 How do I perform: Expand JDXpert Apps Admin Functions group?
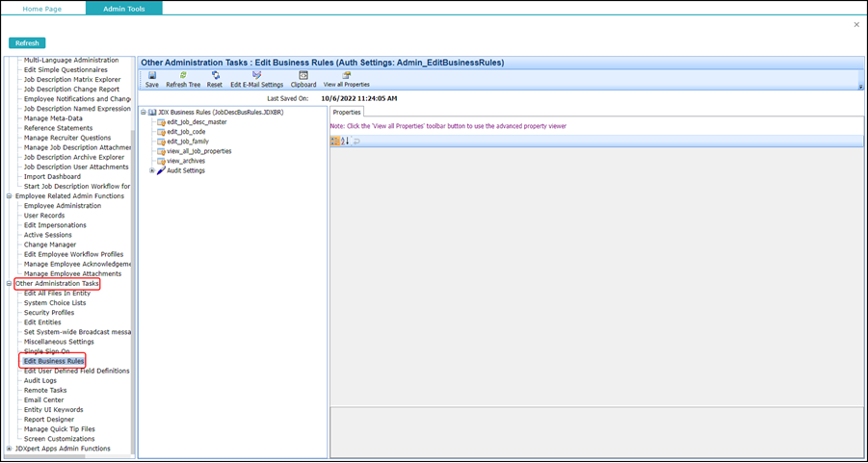click(x=9, y=449)
